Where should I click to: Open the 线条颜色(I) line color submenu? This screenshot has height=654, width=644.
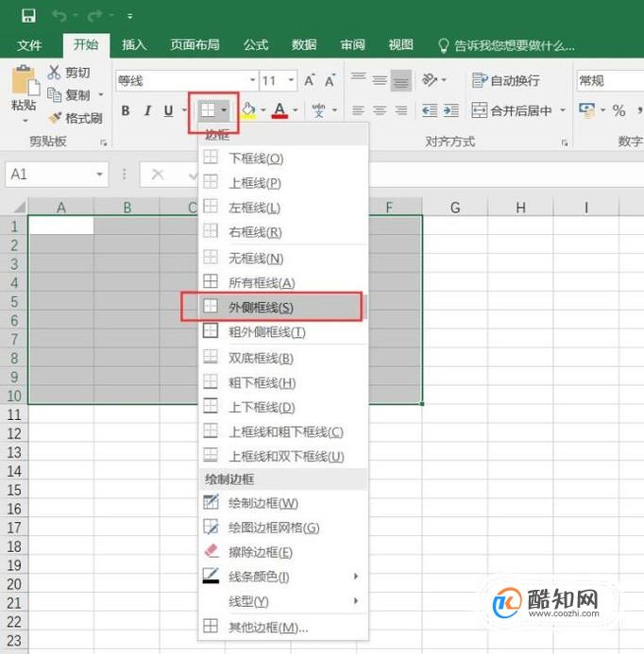(x=283, y=577)
